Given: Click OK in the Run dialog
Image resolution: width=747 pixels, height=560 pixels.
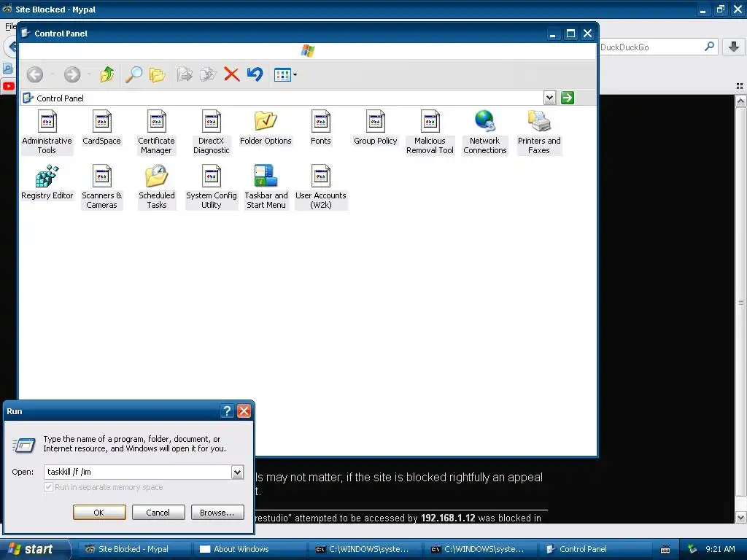Looking at the screenshot, I should coord(99,513).
